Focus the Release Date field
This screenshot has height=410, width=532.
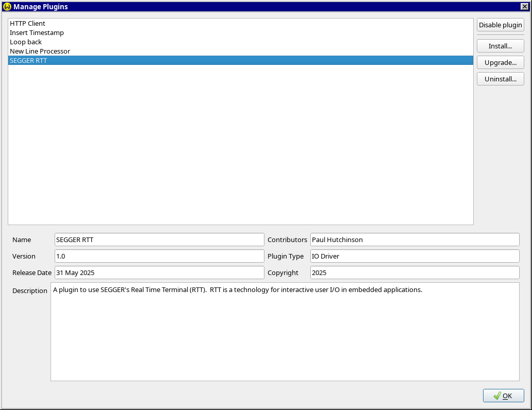[159, 273]
